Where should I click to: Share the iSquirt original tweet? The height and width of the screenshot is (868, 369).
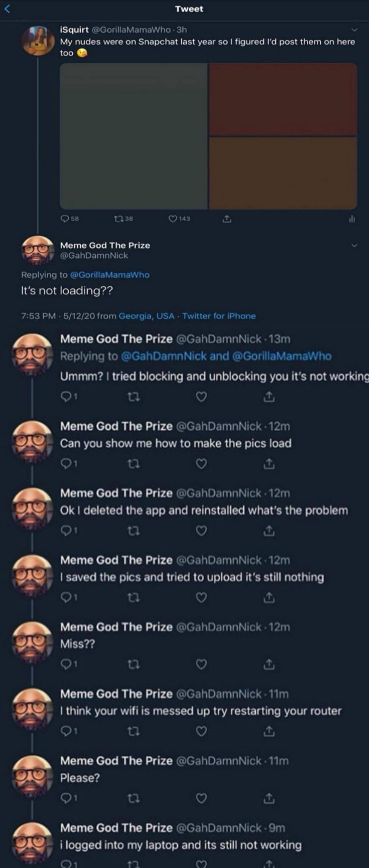tap(227, 219)
